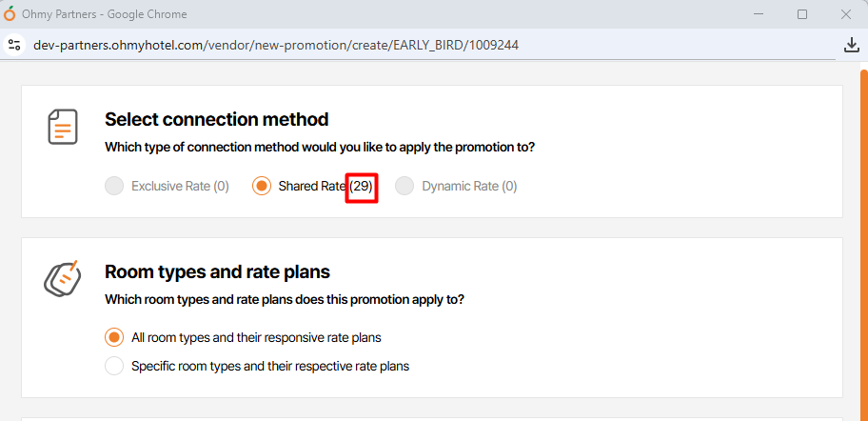This screenshot has height=421, width=868.
Task: Click the question about connection method type
Action: [319, 148]
